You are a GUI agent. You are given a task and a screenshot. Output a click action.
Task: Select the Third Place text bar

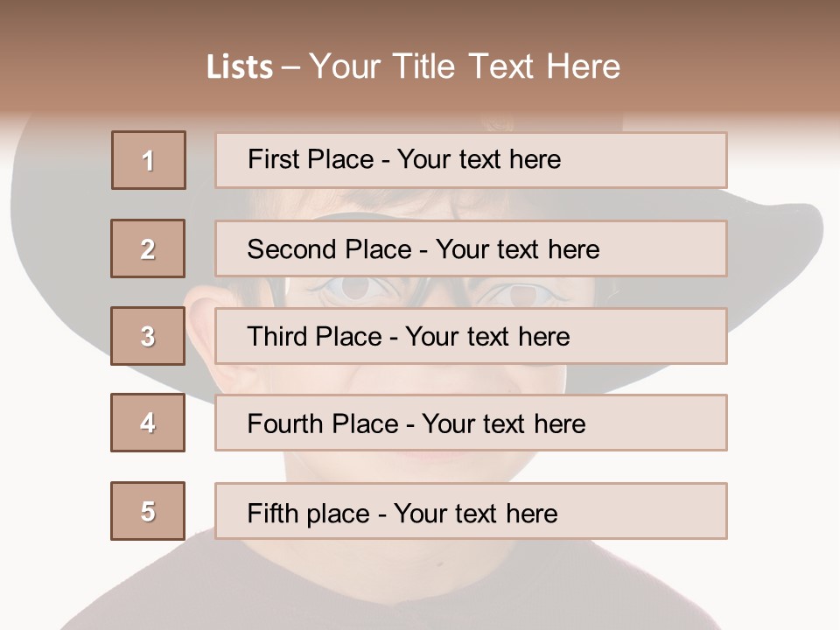pyautogui.click(x=471, y=336)
